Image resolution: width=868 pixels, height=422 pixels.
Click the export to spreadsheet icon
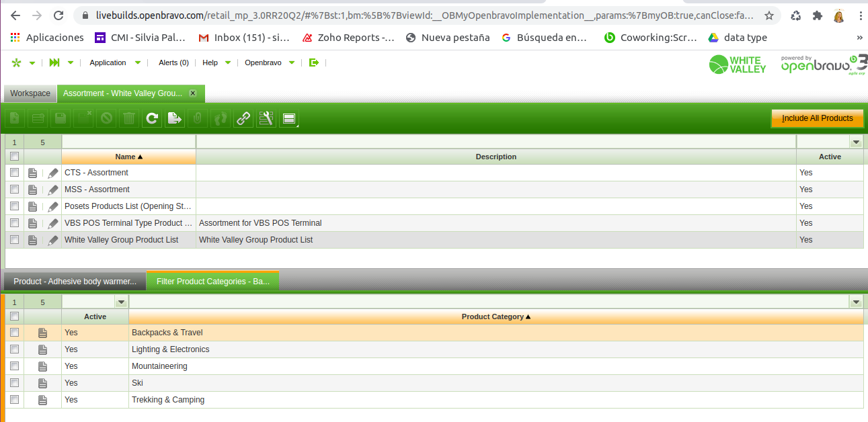tap(175, 118)
